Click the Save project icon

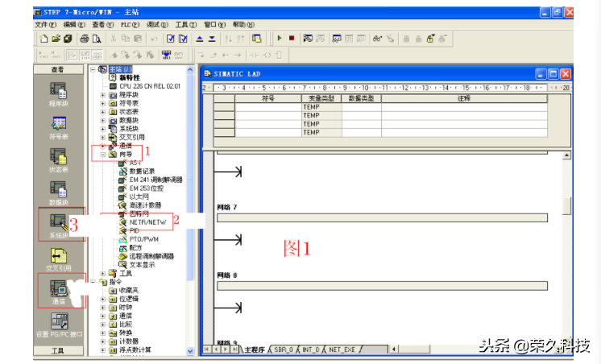click(68, 39)
